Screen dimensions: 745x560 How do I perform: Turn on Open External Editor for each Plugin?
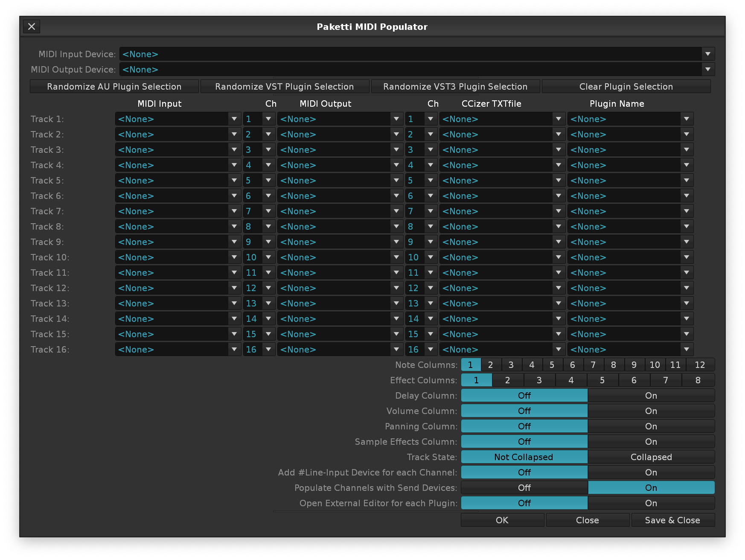(x=651, y=503)
